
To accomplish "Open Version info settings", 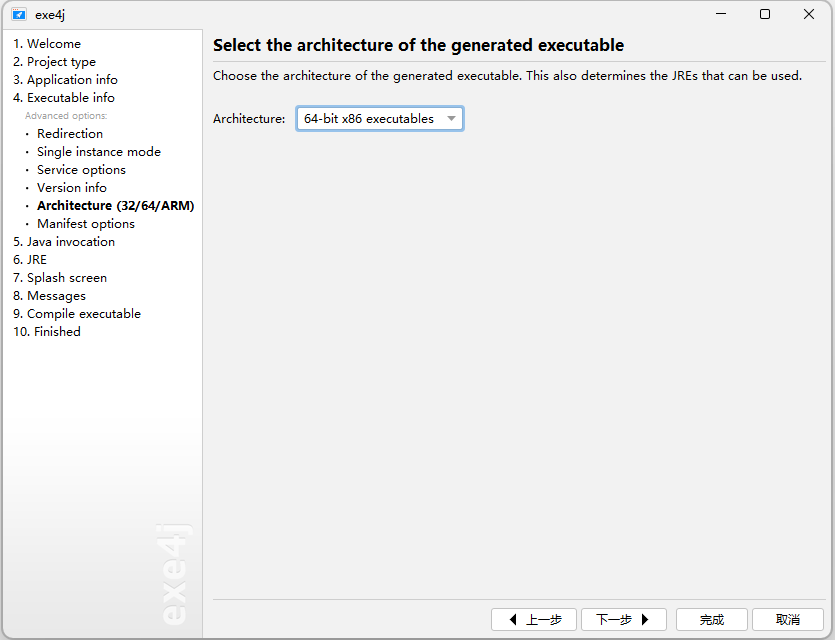I will (72, 188).
